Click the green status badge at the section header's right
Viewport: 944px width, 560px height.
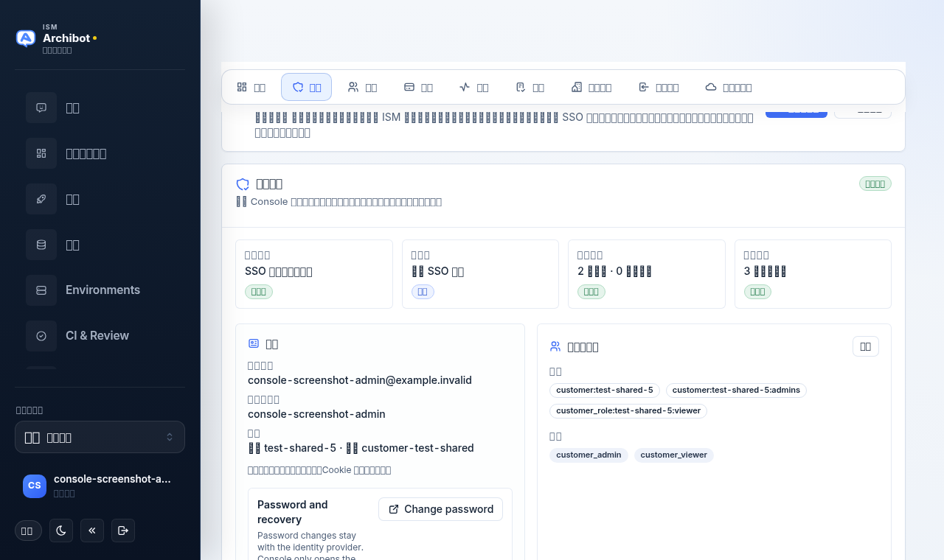pyautogui.click(x=875, y=183)
